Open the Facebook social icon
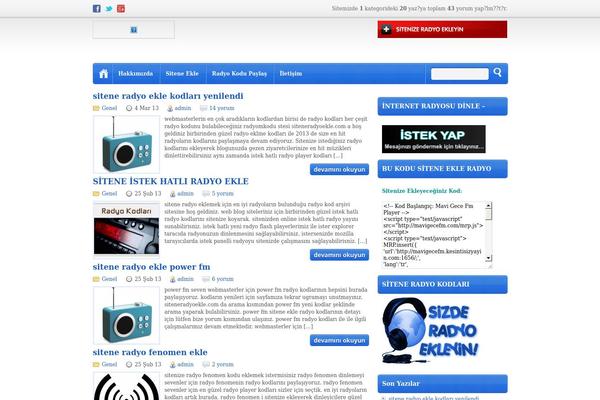 tap(96, 8)
